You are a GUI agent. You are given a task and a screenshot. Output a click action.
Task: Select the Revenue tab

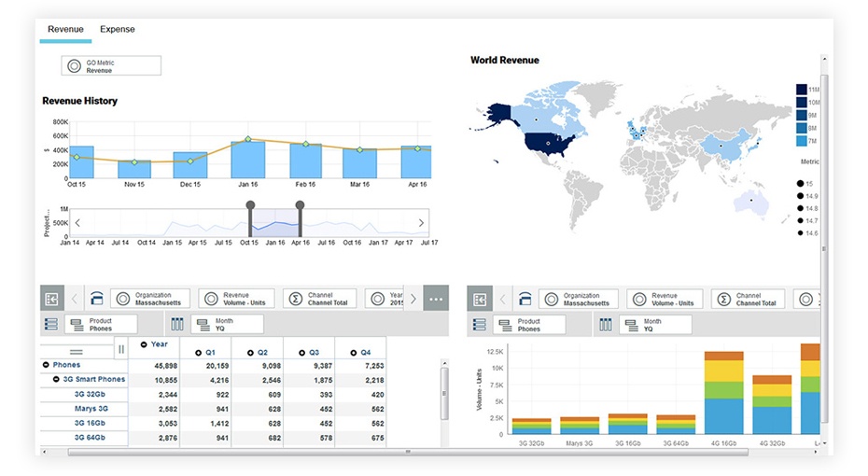65,30
